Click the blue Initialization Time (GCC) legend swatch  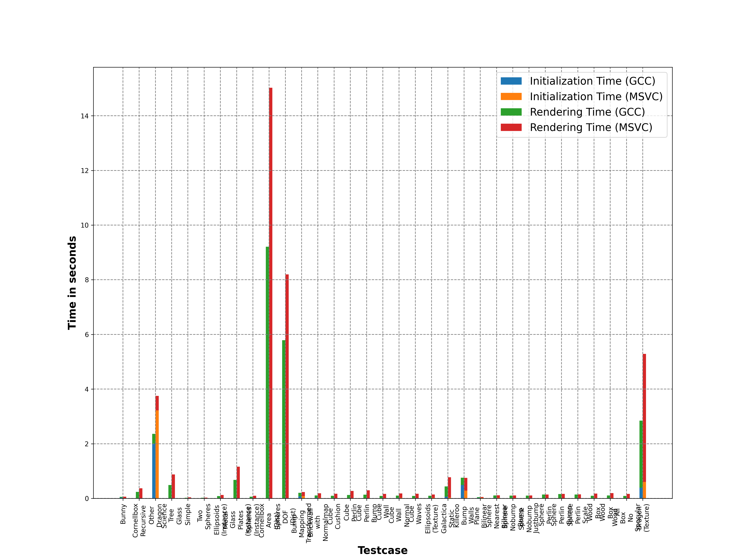click(x=511, y=81)
